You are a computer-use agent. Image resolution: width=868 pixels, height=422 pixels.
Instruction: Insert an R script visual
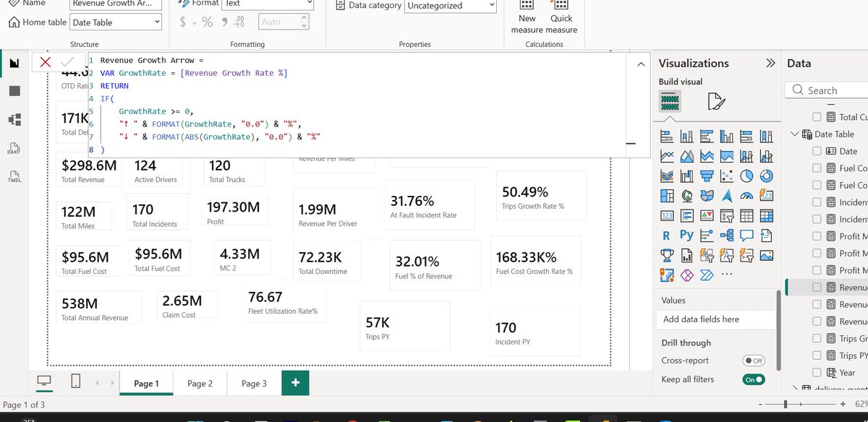click(x=667, y=236)
